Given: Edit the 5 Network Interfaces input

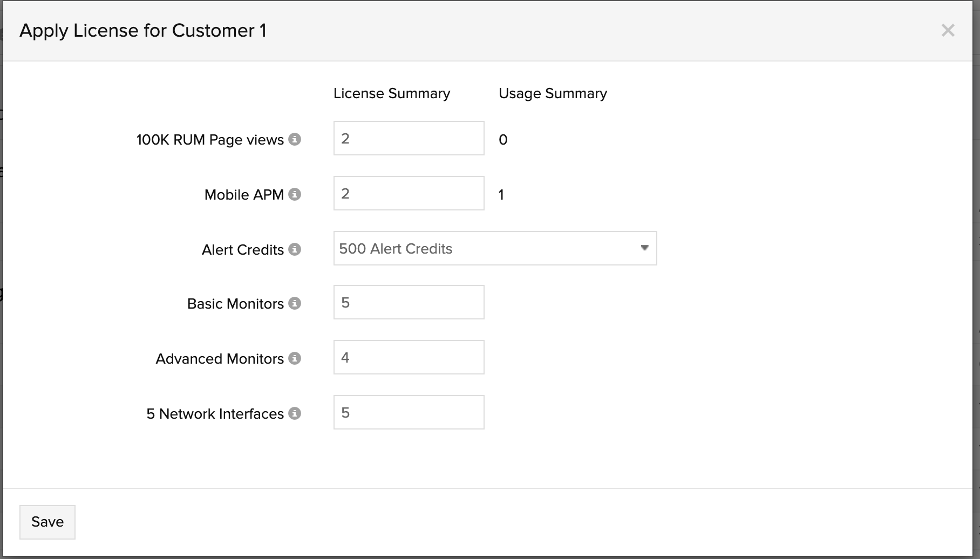Looking at the screenshot, I should [x=409, y=413].
